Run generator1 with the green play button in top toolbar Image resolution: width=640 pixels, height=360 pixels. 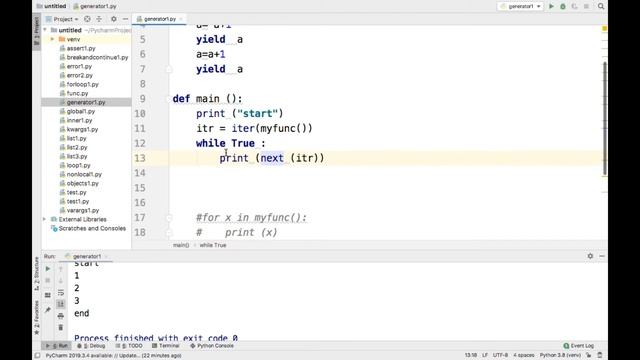551,7
